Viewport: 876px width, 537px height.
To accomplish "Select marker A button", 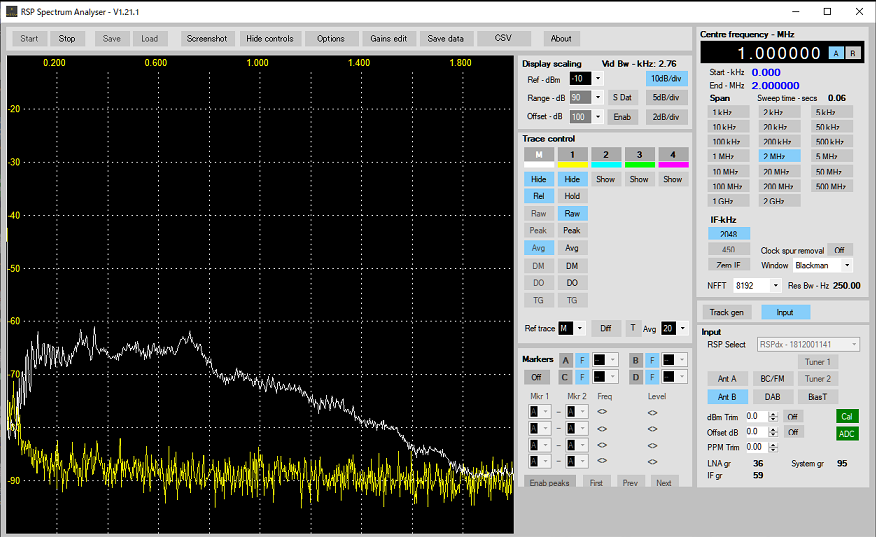I will coord(565,360).
